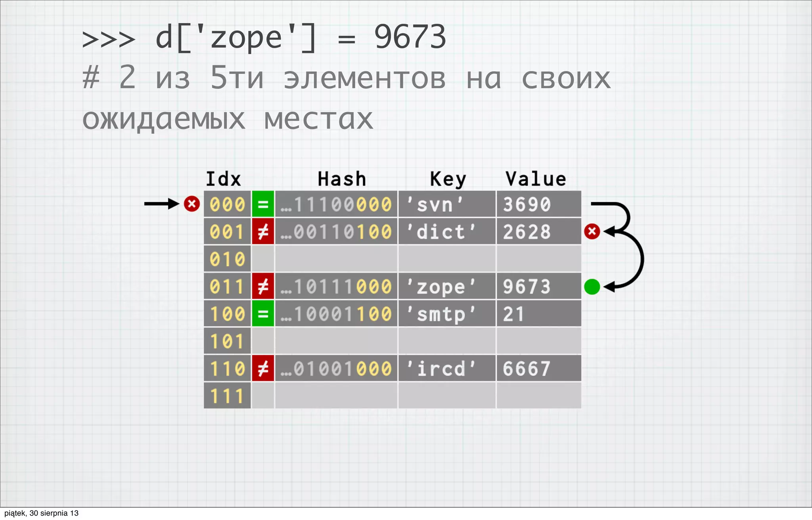This screenshot has height=520, width=812.
Task: Click the 'svn' key cell
Action: coord(447,204)
